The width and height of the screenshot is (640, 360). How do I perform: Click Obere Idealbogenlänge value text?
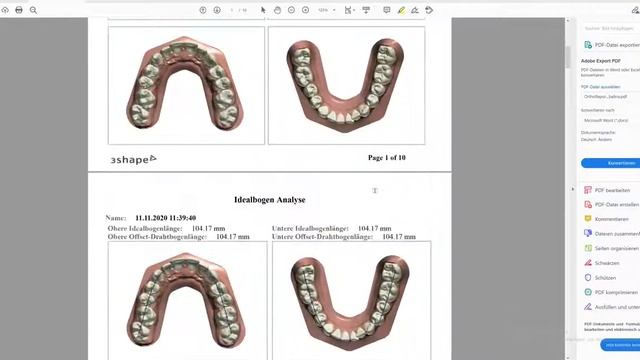coord(208,229)
